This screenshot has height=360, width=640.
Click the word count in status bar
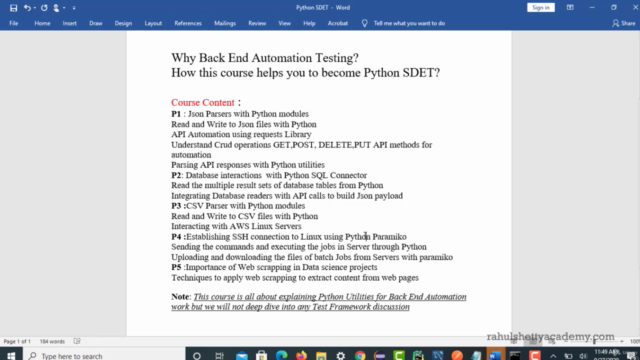click(x=52, y=341)
